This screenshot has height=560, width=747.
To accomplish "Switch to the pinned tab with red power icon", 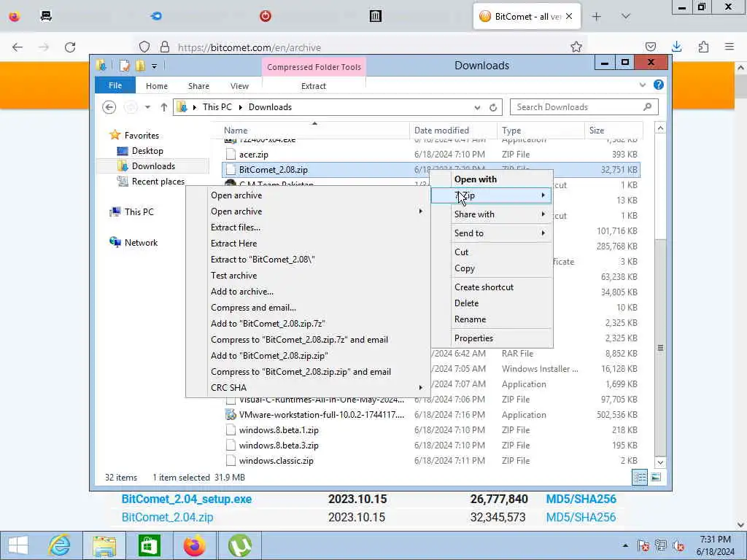I will pos(266,16).
